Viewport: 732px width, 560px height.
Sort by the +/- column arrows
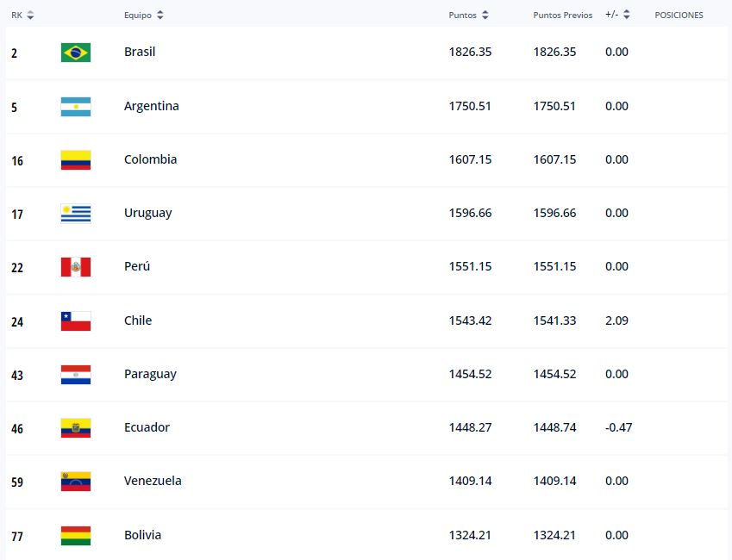click(x=627, y=15)
